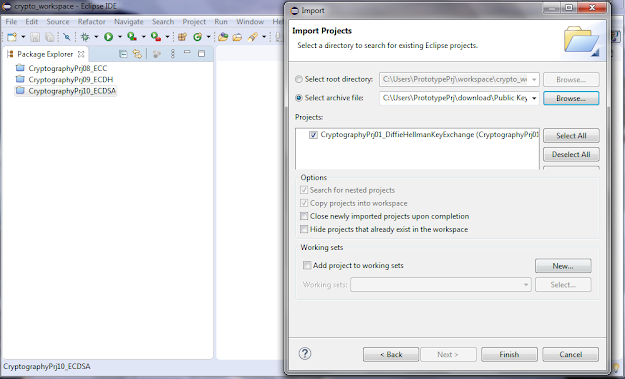Open the Run dropdown arrow
625x379 pixels.
pos(120,37)
